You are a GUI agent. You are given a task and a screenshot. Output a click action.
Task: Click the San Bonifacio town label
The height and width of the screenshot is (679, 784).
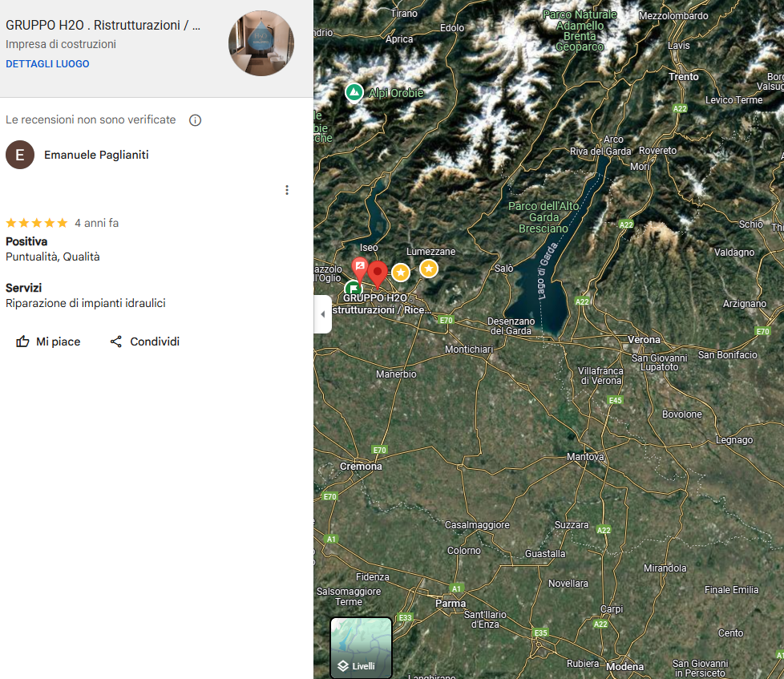(728, 355)
